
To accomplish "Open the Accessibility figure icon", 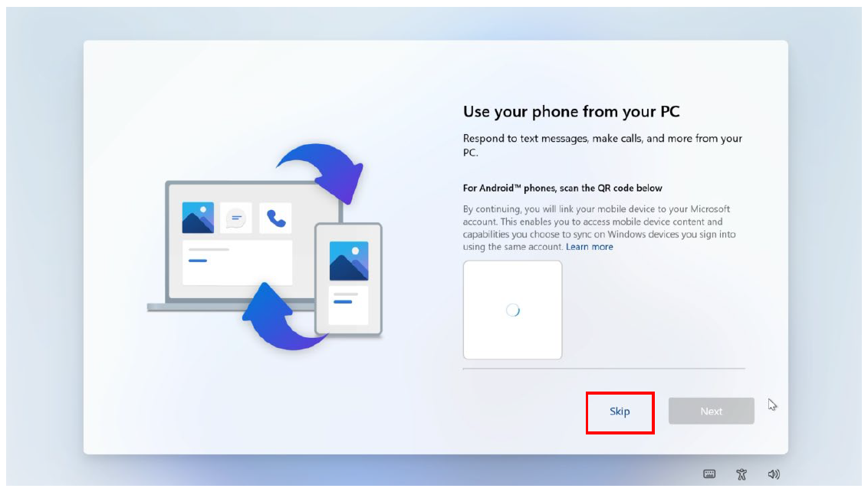I will [741, 474].
